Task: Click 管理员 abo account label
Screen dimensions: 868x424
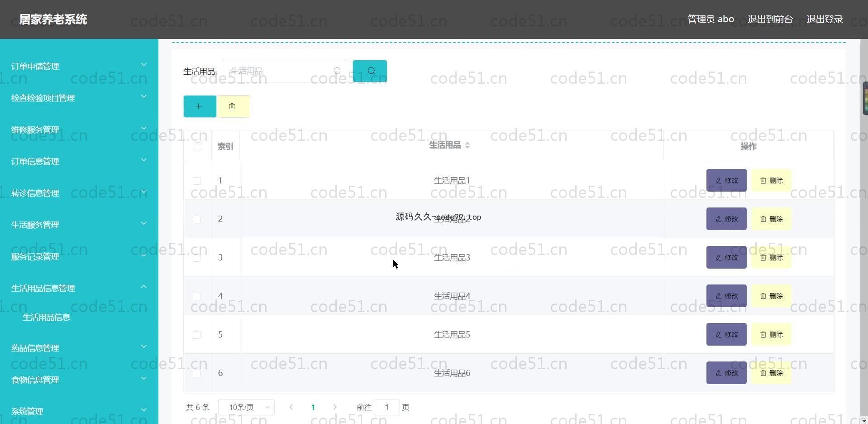Action: click(x=711, y=19)
